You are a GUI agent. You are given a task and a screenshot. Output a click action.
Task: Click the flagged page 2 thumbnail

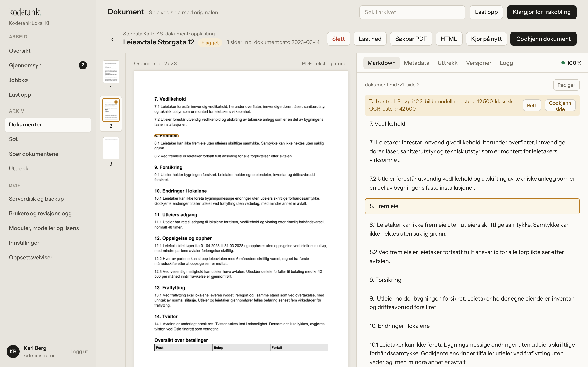pos(111,110)
